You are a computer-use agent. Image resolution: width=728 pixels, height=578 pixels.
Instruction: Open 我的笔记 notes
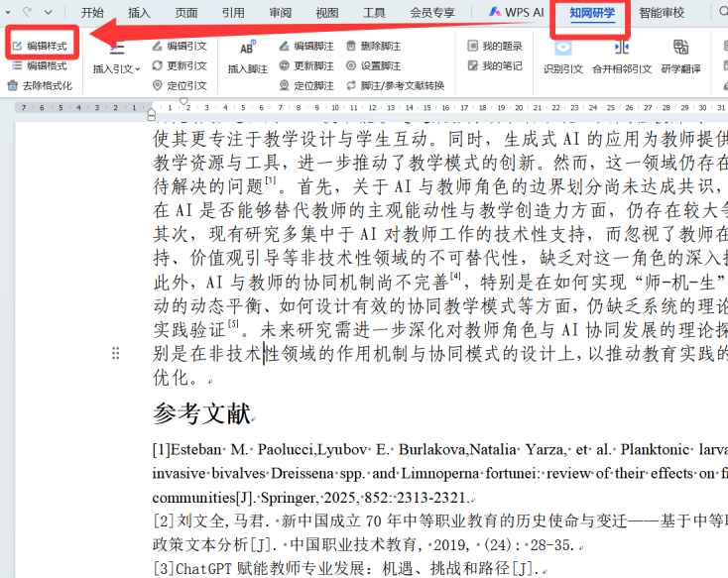pyautogui.click(x=494, y=65)
